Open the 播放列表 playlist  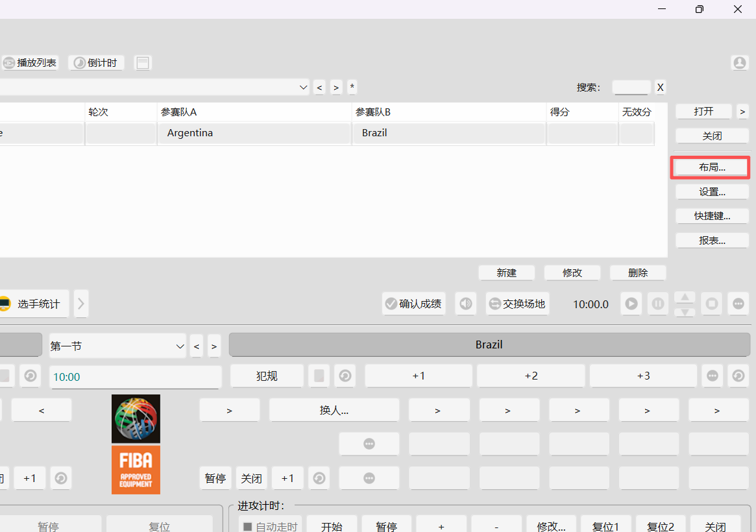pyautogui.click(x=30, y=63)
